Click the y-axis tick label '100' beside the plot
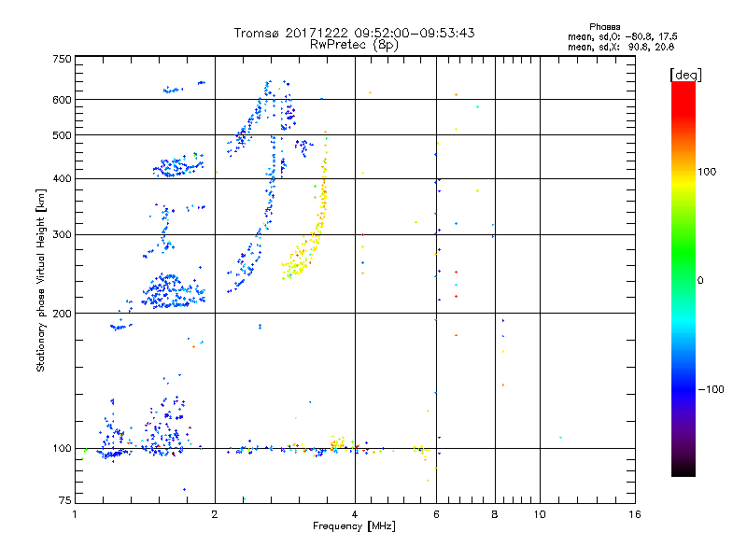 pyautogui.click(x=62, y=448)
